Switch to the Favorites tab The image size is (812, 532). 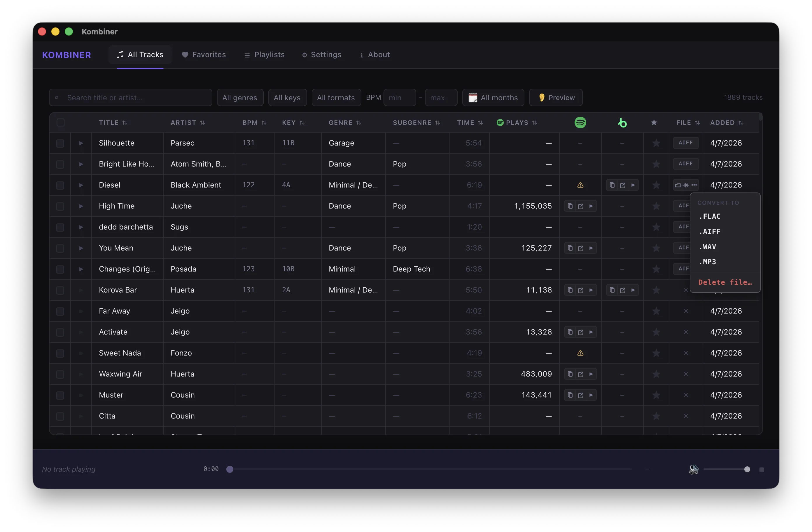(204, 55)
